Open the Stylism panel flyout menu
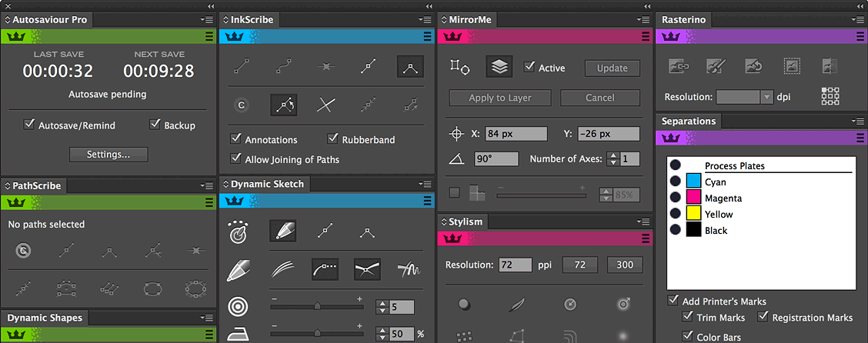The height and width of the screenshot is (343, 868). [643, 221]
